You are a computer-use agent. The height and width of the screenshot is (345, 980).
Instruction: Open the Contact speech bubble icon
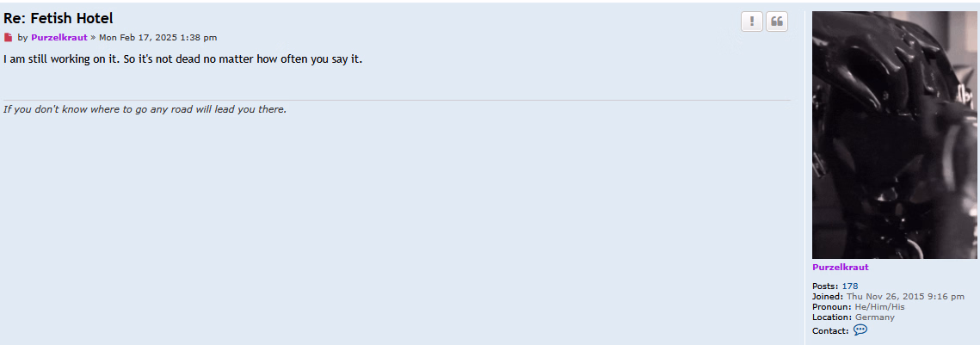pyautogui.click(x=860, y=330)
